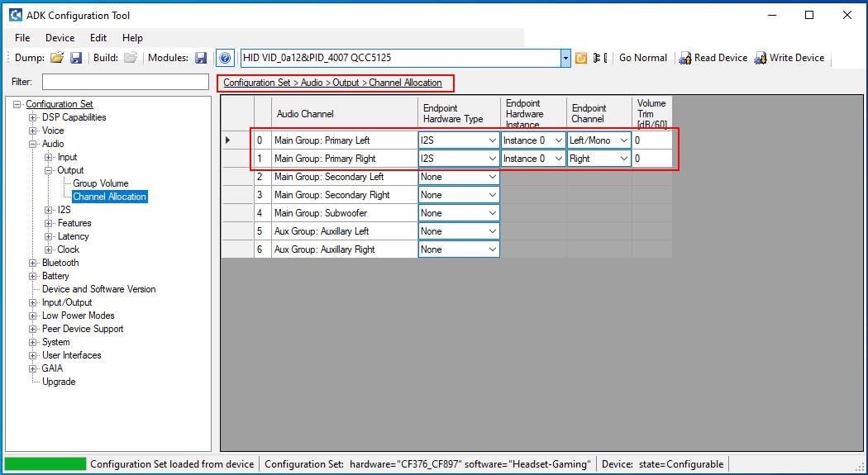
Task: Open the Edit menu
Action: coord(98,38)
